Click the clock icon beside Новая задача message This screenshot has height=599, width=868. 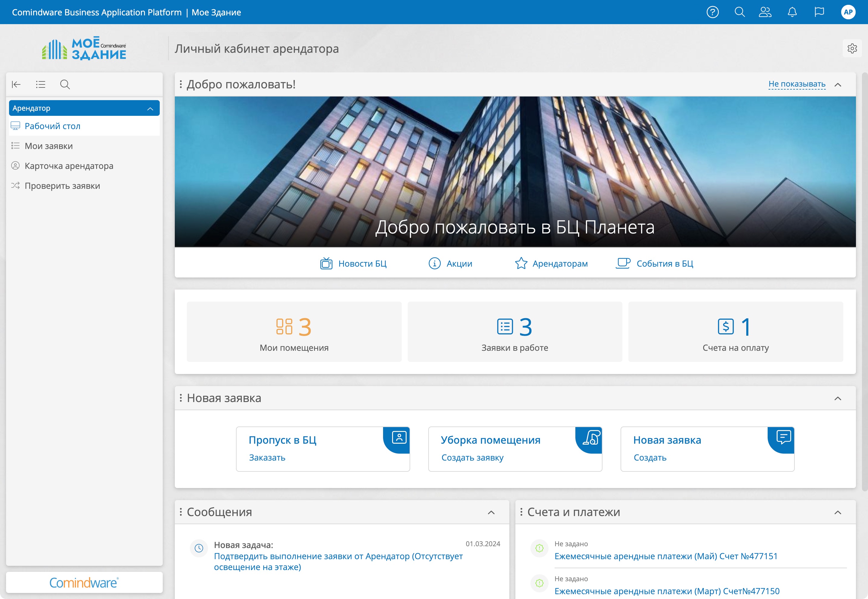point(199,548)
